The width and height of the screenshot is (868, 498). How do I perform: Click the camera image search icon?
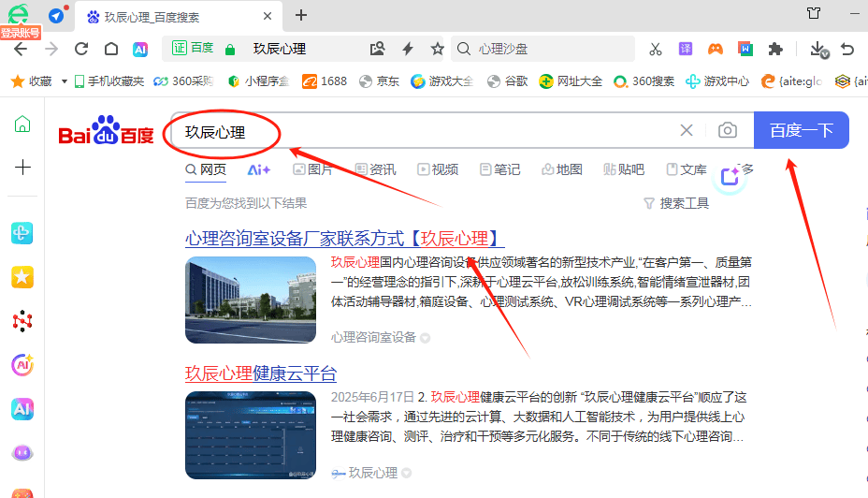tap(728, 131)
